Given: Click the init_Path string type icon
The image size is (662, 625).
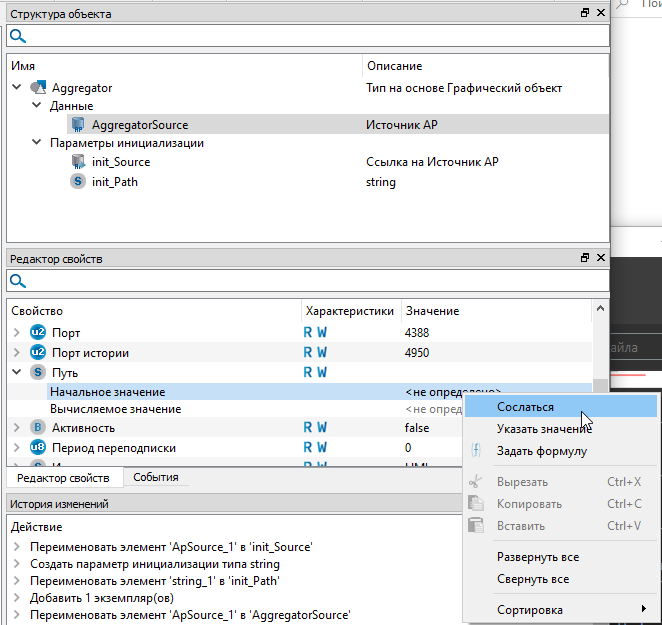Looking at the screenshot, I should coord(78,182).
